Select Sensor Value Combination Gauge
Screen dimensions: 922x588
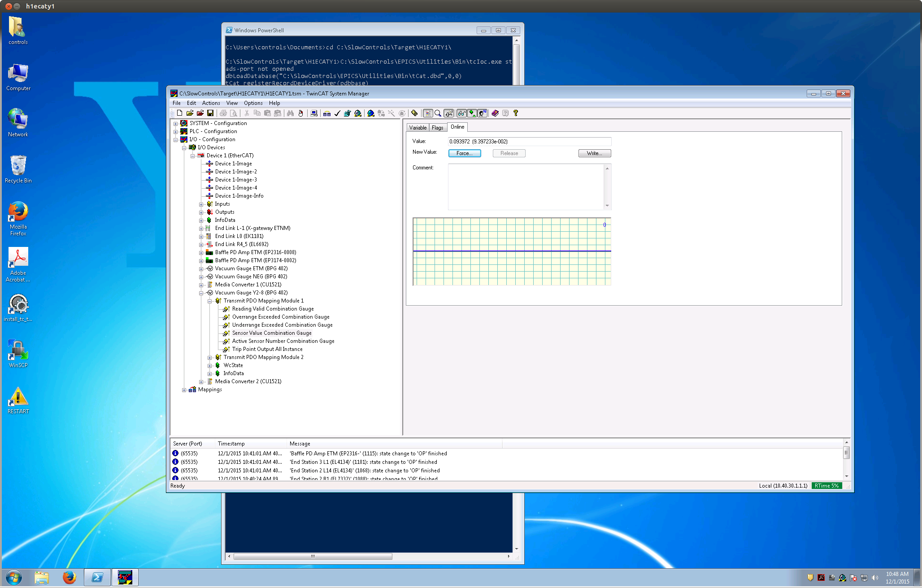272,333
